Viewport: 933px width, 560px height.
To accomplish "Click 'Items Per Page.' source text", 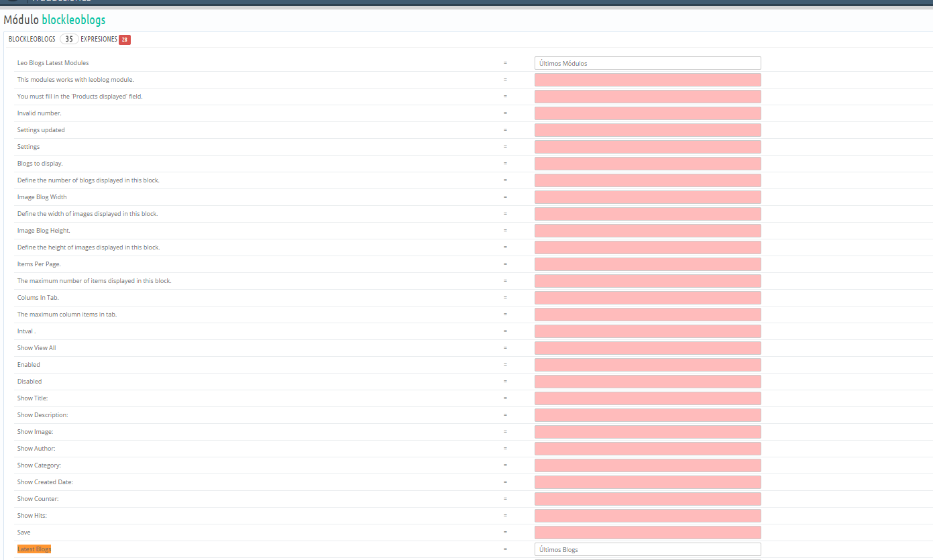I will click(39, 264).
